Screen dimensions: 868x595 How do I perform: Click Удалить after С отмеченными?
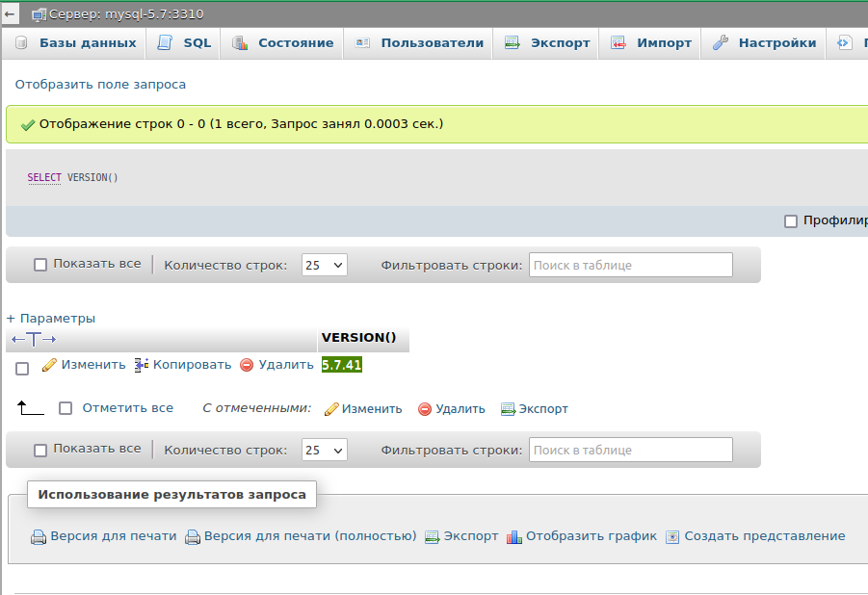coord(460,409)
